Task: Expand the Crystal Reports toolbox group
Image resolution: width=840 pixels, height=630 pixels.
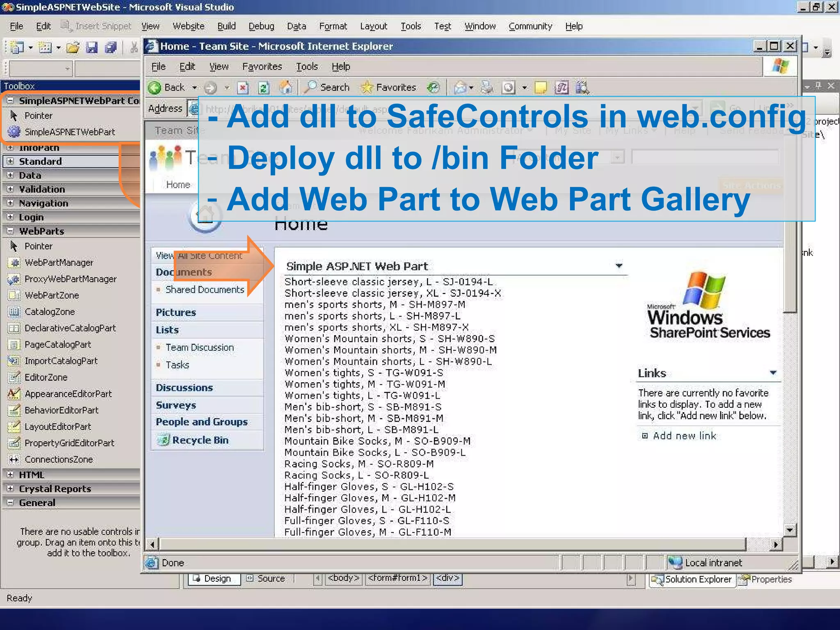Action: click(x=11, y=488)
